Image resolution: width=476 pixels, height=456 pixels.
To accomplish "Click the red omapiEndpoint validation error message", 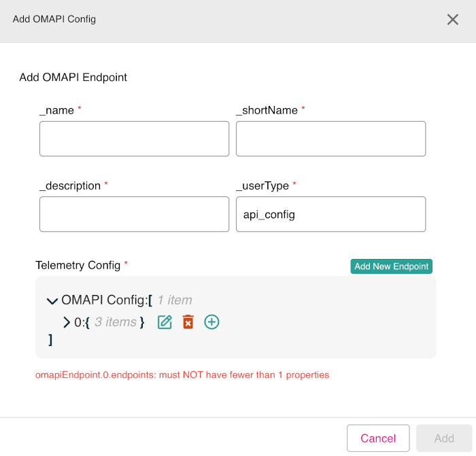I will [182, 374].
